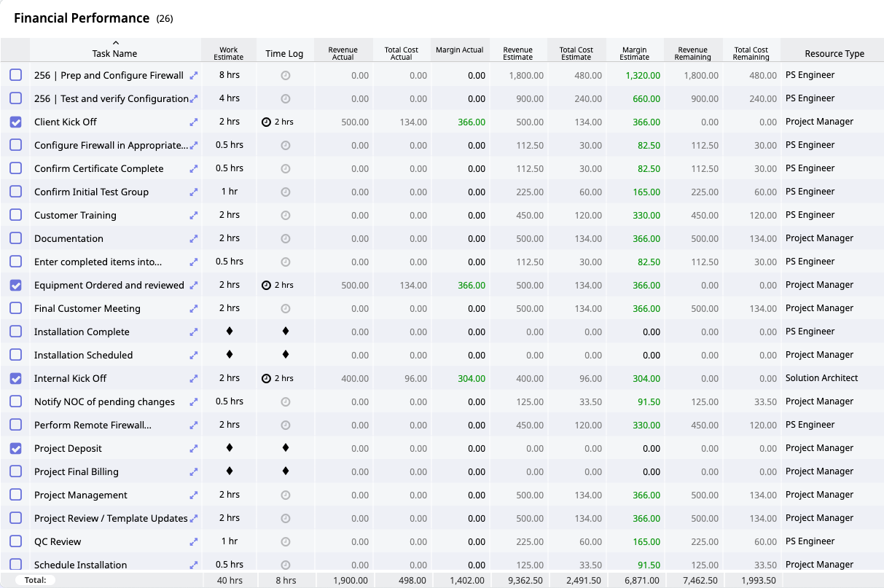Open expand icon for Project Deposit
This screenshot has width=884, height=588.
[194, 449]
